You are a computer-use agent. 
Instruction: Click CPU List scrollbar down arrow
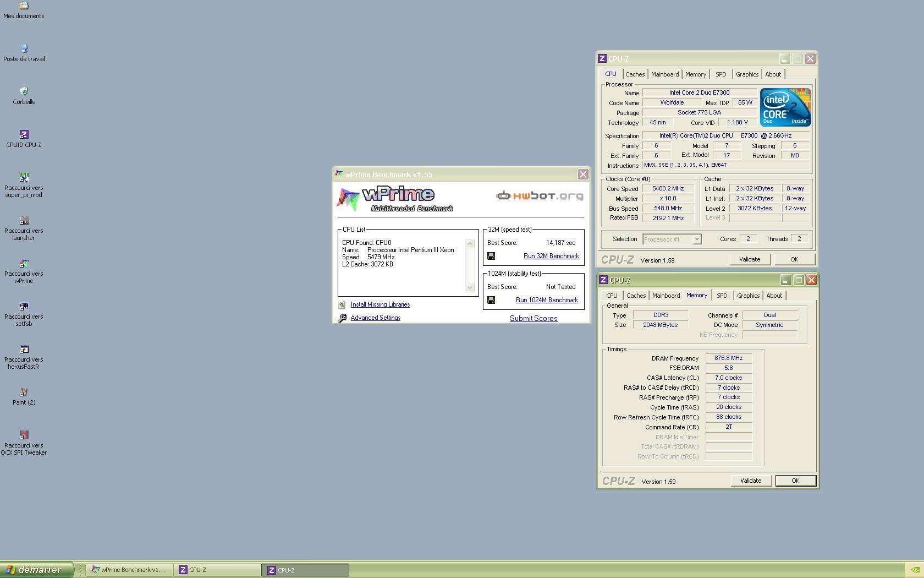click(x=470, y=287)
